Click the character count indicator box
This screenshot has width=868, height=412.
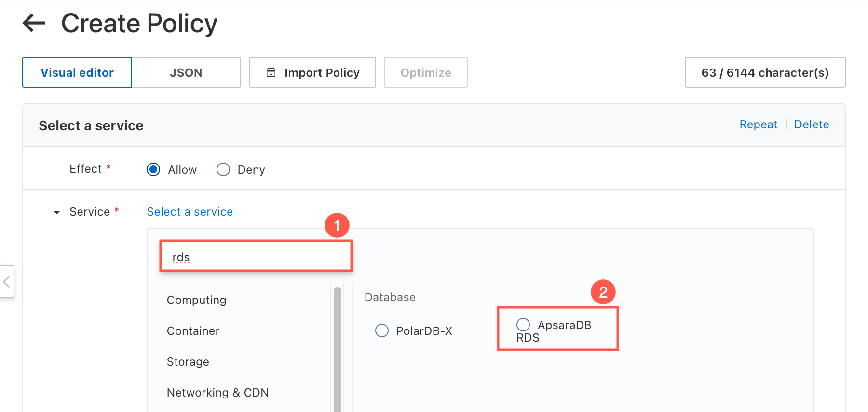pos(765,72)
